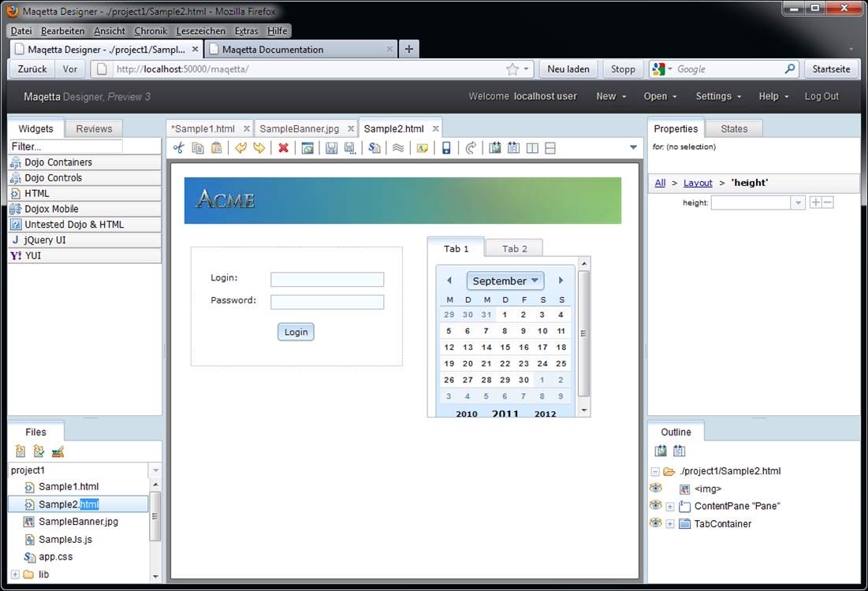The width and height of the screenshot is (868, 591).
Task: Click the split horizontally icon in editor toolbar
Action: click(550, 148)
